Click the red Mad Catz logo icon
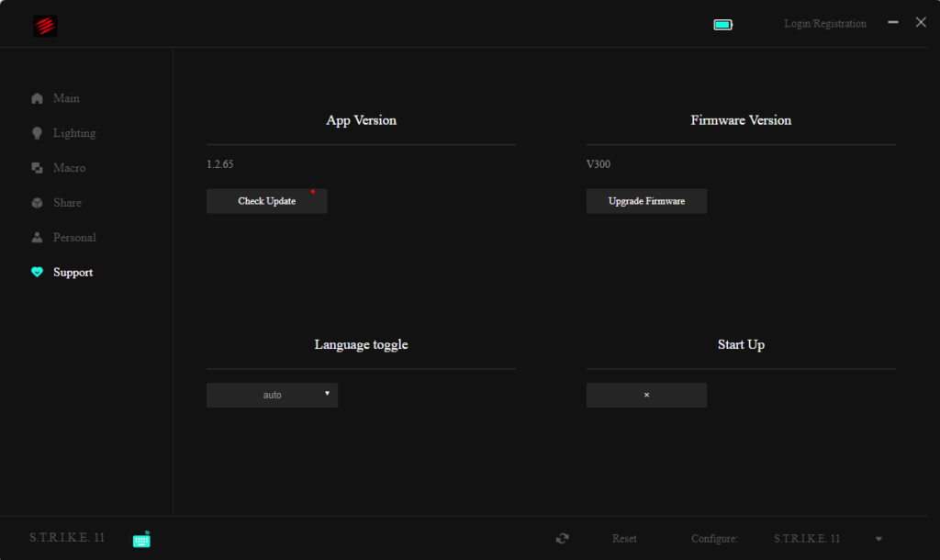Image resolution: width=940 pixels, height=560 pixels. [x=45, y=26]
